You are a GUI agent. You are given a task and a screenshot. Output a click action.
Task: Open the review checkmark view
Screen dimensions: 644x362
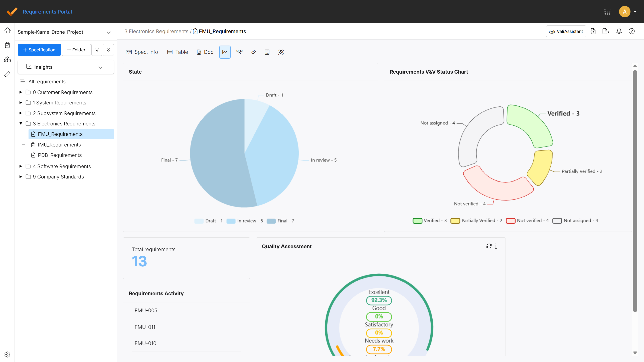point(253,52)
